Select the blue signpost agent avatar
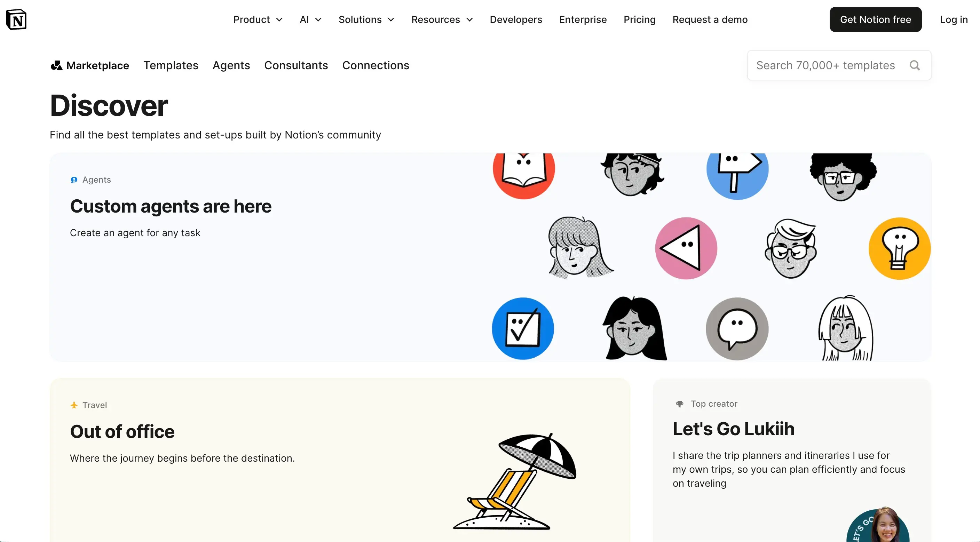Image resolution: width=980 pixels, height=542 pixels. (x=737, y=176)
